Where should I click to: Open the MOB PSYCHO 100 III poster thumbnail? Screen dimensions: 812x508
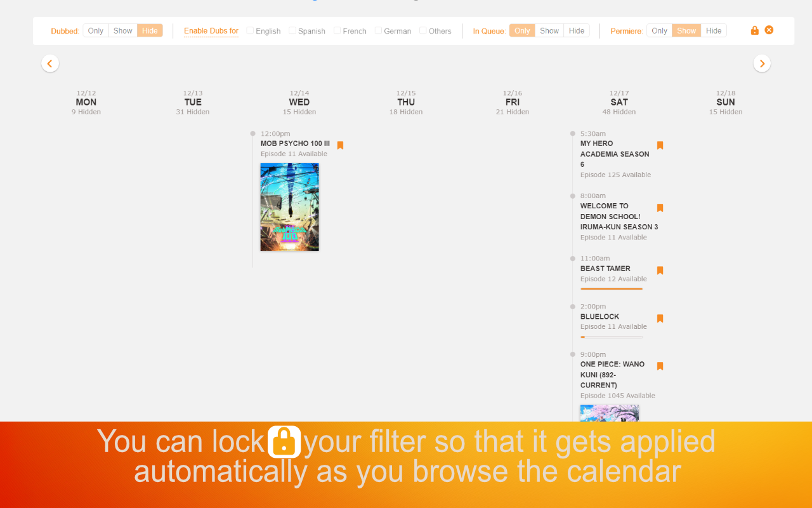tap(289, 207)
